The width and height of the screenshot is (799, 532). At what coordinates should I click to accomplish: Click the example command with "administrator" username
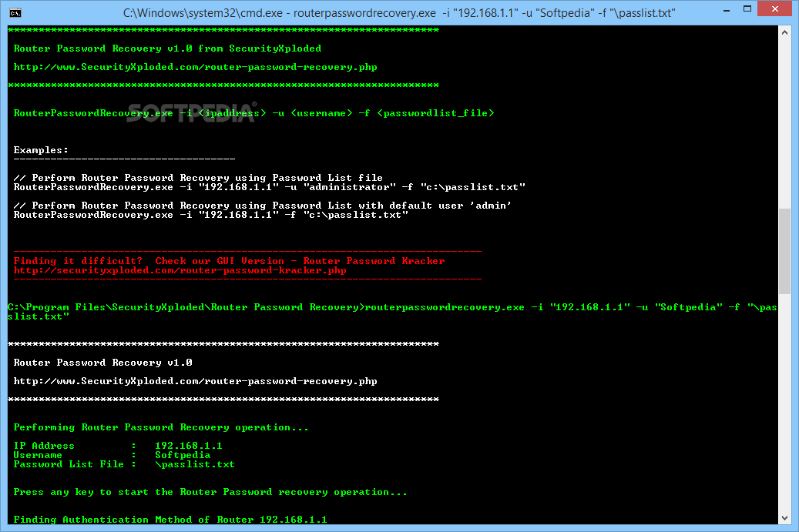(269, 187)
